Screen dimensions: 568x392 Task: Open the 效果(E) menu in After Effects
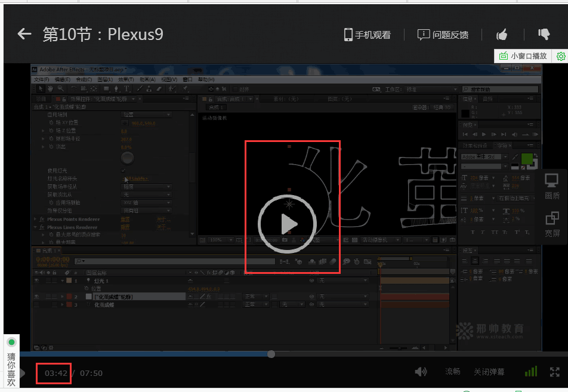pyautogui.click(x=126, y=79)
